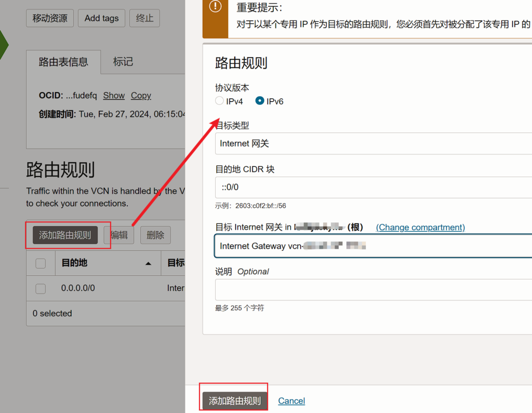Open the Change compartment link
This screenshot has height=413, width=532.
[420, 228]
